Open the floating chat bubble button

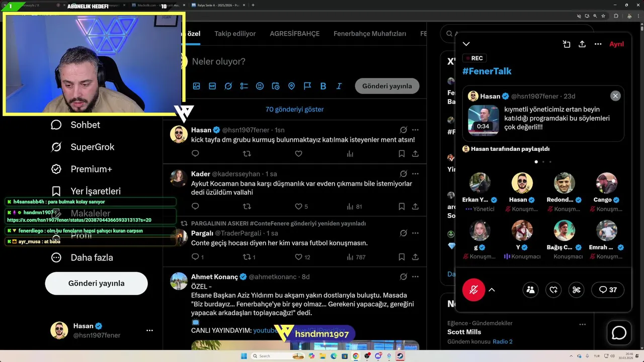pos(619,333)
